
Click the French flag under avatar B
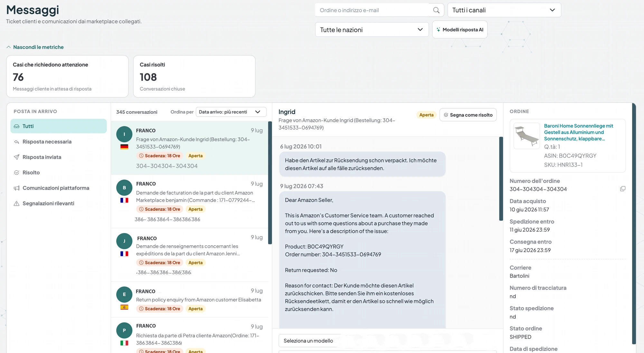124,200
